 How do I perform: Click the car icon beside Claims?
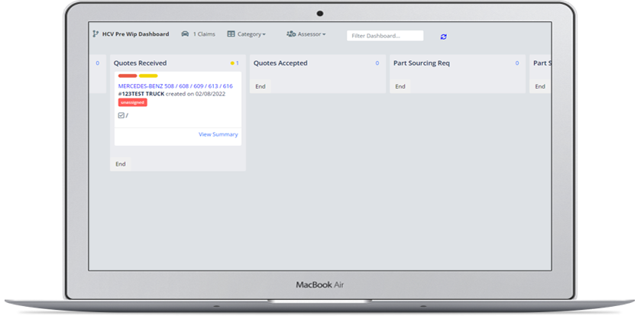pyautogui.click(x=185, y=34)
